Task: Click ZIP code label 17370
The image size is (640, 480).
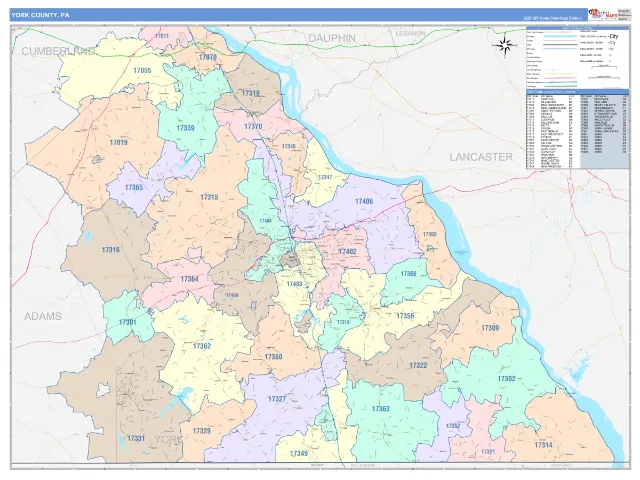Action: (253, 127)
